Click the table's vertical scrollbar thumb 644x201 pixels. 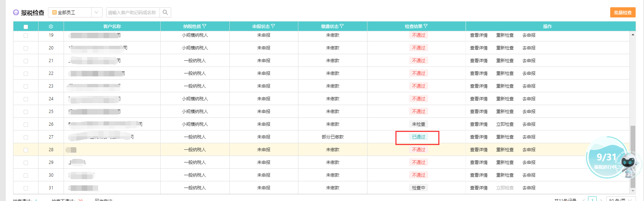633,156
